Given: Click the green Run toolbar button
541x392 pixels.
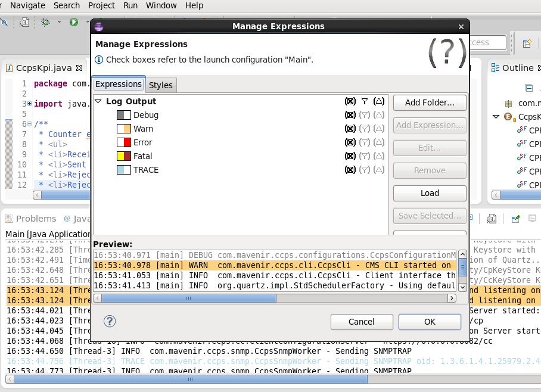Looking at the screenshot, I should click(x=73, y=23).
